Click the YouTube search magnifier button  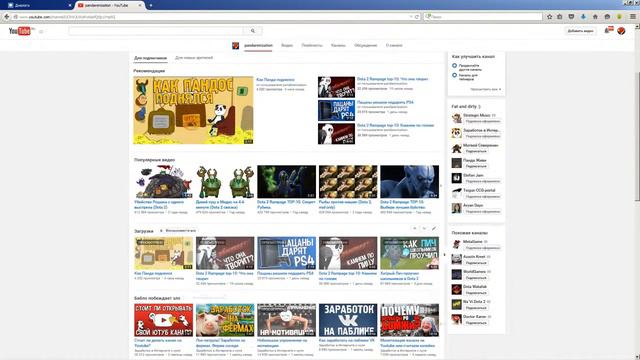pos(253,31)
